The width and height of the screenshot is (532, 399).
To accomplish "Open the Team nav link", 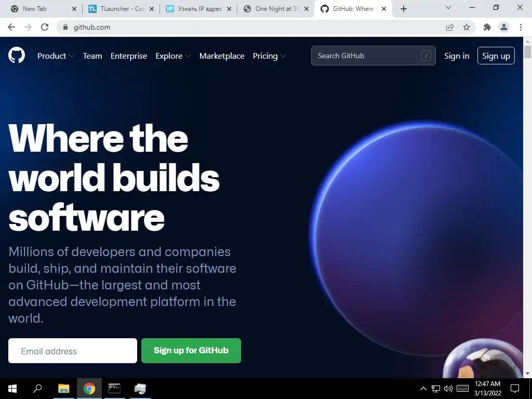I will point(92,56).
